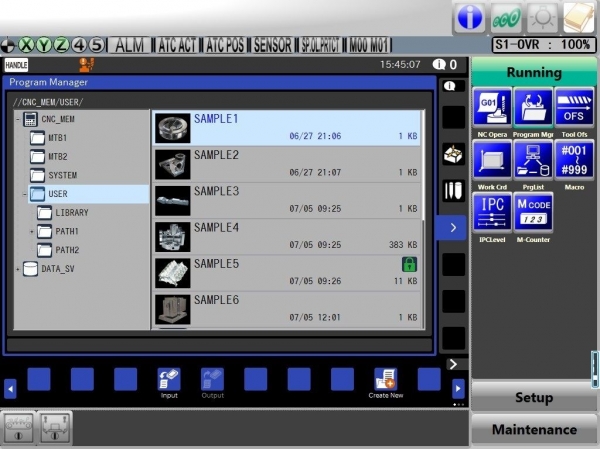Expand the DATA_SV tree node

click(x=18, y=269)
